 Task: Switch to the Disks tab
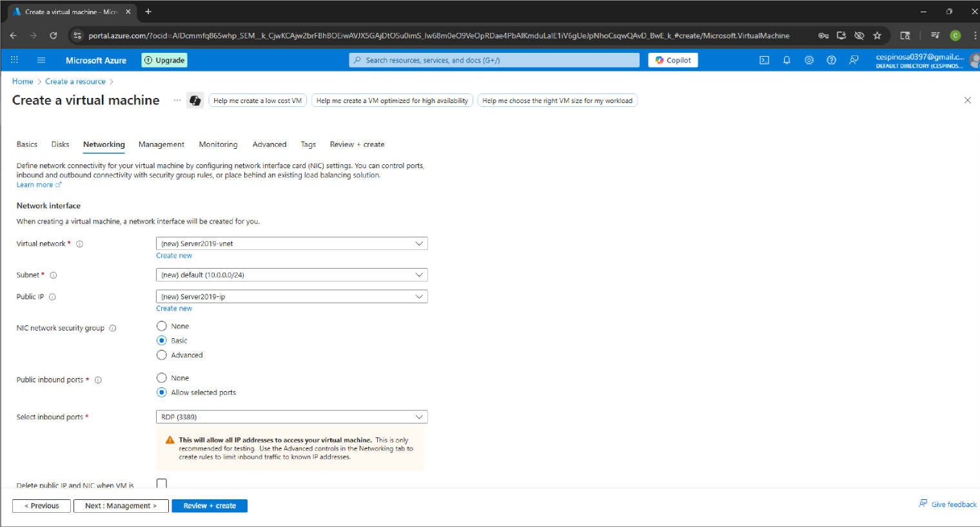click(x=60, y=144)
